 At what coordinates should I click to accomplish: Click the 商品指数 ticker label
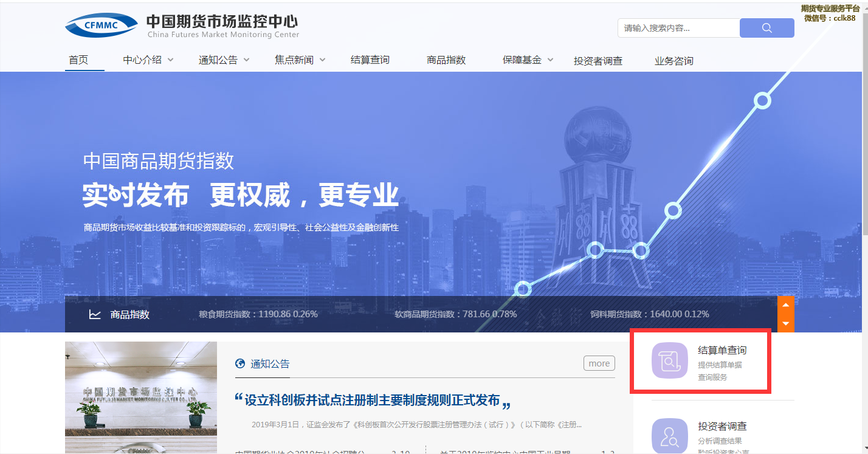pyautogui.click(x=129, y=314)
